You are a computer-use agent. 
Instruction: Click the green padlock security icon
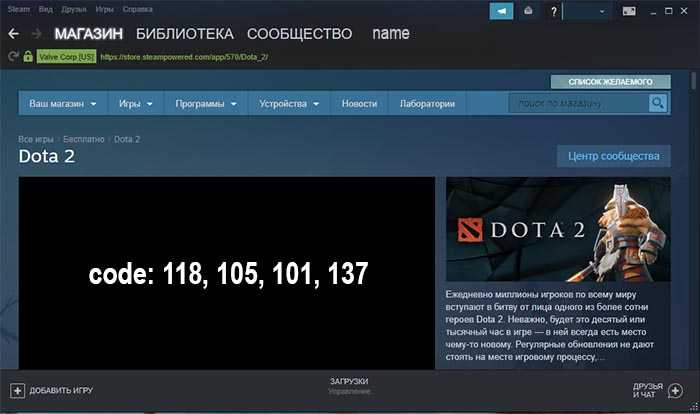28,56
